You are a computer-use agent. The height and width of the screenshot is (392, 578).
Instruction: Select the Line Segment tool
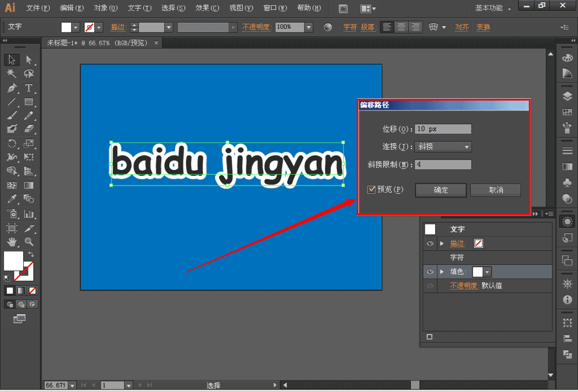[12, 102]
